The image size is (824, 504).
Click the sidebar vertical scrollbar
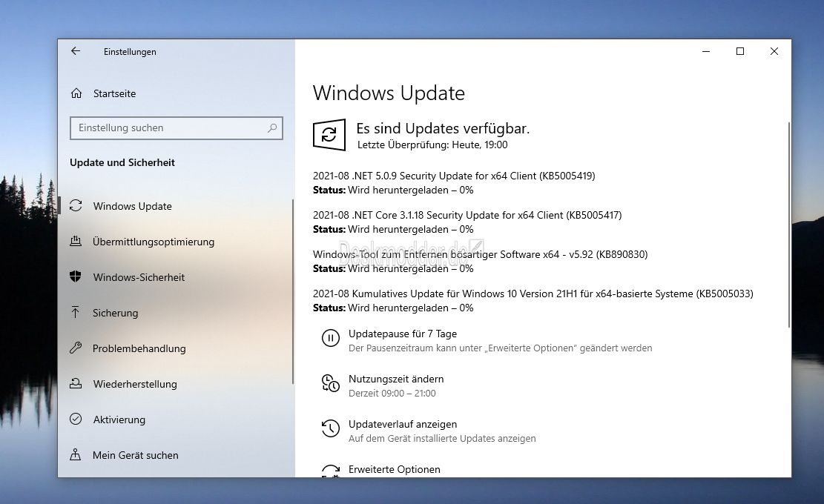[x=293, y=291]
